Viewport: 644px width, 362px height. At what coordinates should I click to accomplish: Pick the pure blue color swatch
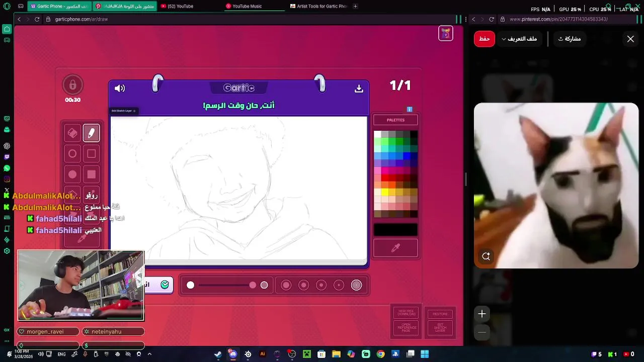coord(407,156)
